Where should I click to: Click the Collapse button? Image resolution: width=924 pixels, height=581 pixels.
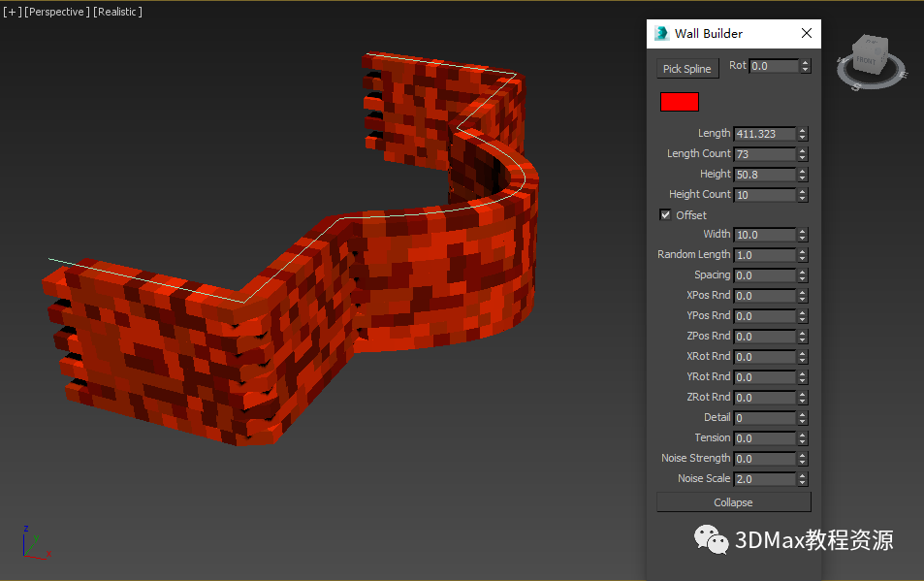click(734, 502)
